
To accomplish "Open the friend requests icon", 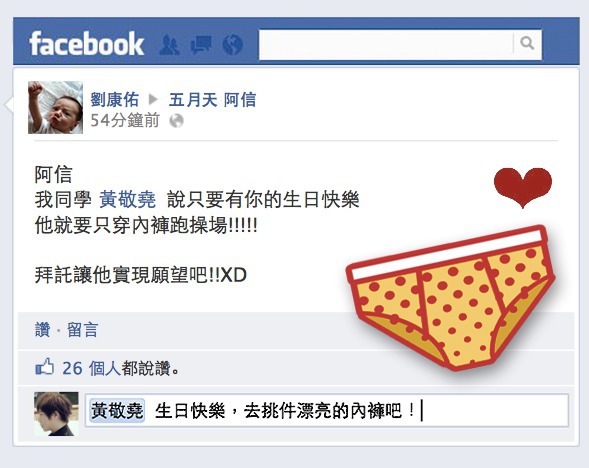I will (x=169, y=45).
